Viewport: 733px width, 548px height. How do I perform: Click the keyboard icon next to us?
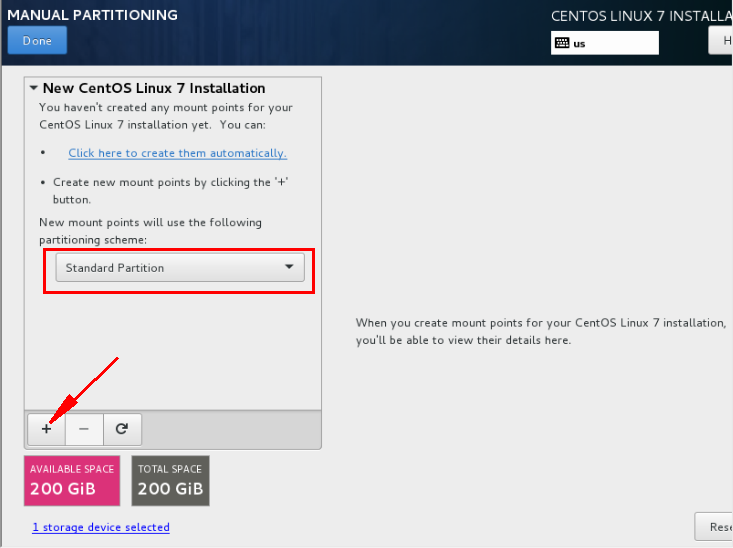click(x=562, y=43)
